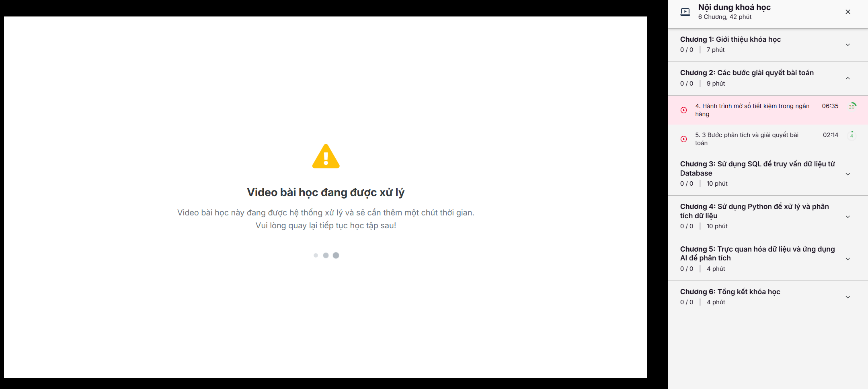Click the loading dots indicator
The height and width of the screenshot is (389, 868).
[326, 255]
